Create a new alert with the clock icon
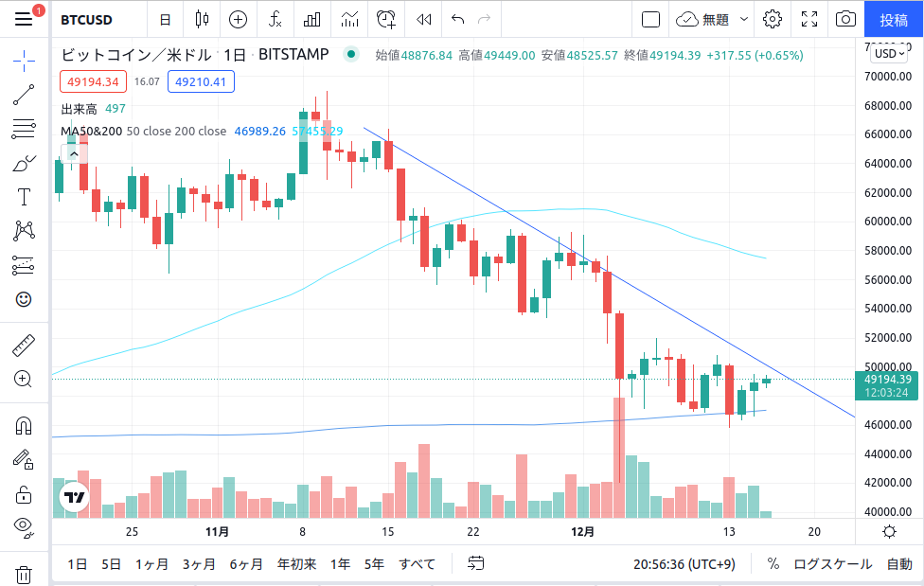Image resolution: width=924 pixels, height=586 pixels. click(x=385, y=19)
